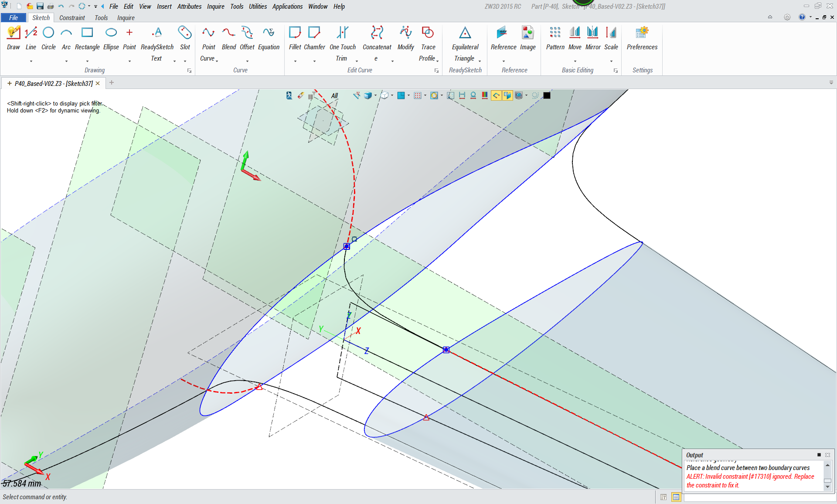Click the black background color swatch
The image size is (837, 504).
(547, 95)
